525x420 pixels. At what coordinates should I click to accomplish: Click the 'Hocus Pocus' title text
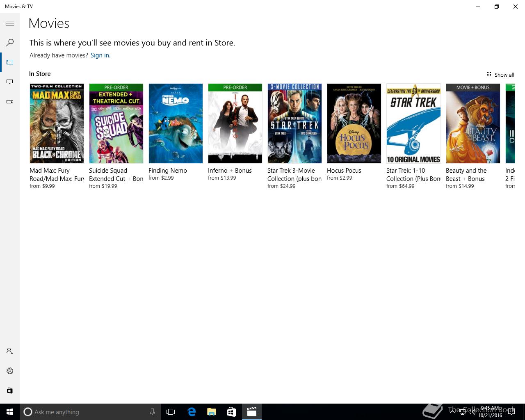344,171
